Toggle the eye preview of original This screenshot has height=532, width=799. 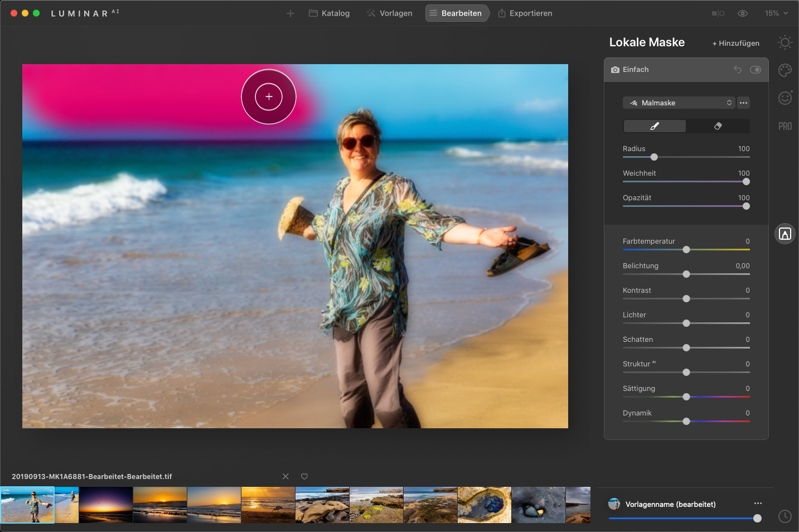tap(743, 13)
